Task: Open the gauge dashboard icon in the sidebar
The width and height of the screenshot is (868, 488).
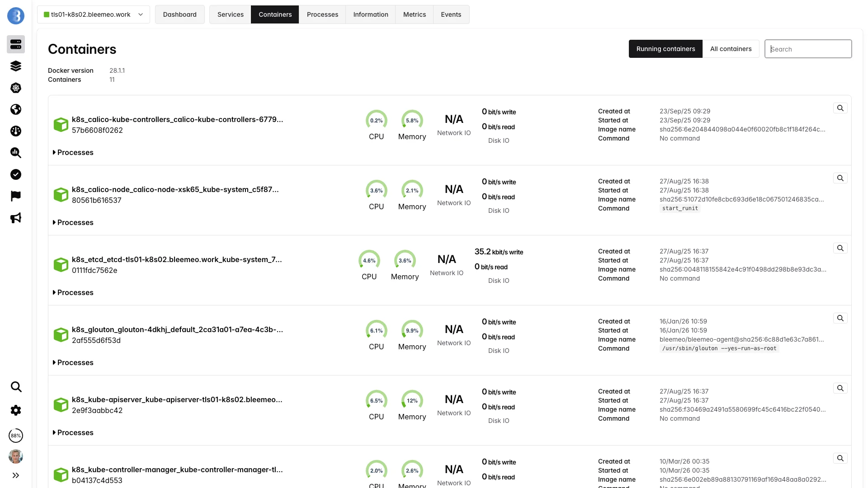Action: click(x=16, y=131)
